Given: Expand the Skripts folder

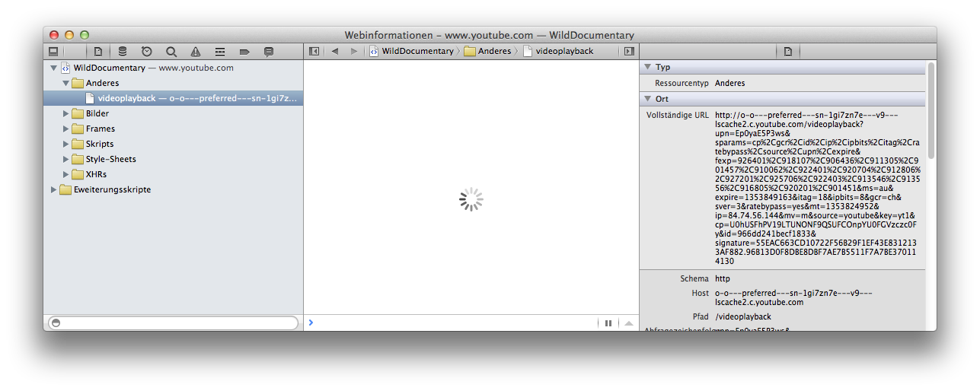Looking at the screenshot, I should point(65,144).
